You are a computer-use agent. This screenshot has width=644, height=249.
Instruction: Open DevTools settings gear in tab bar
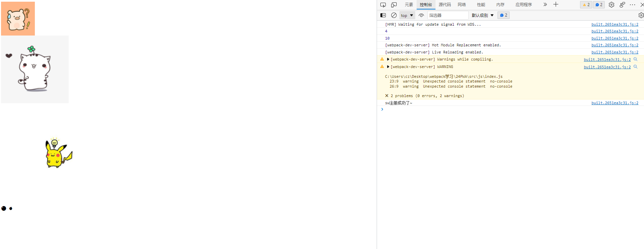(611, 5)
